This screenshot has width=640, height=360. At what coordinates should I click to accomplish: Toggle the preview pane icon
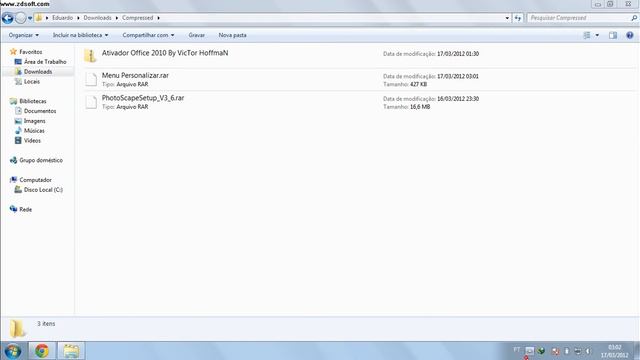613,36
